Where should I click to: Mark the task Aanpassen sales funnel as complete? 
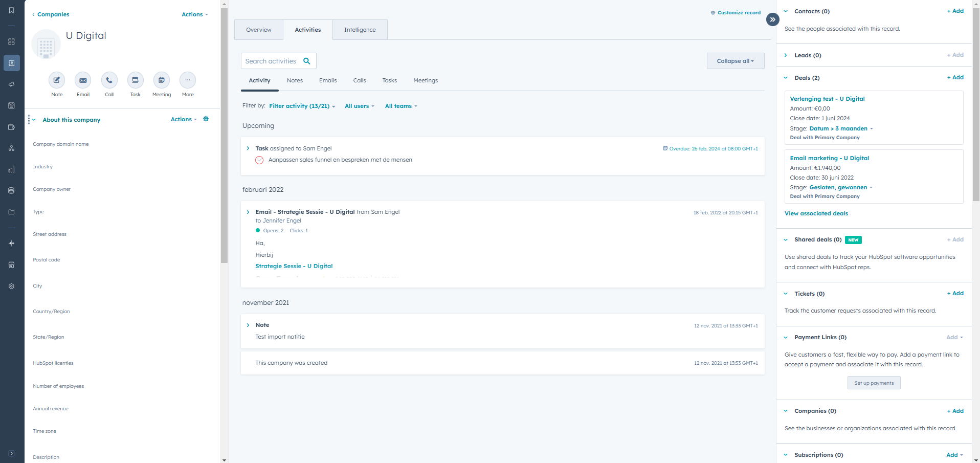point(259,160)
